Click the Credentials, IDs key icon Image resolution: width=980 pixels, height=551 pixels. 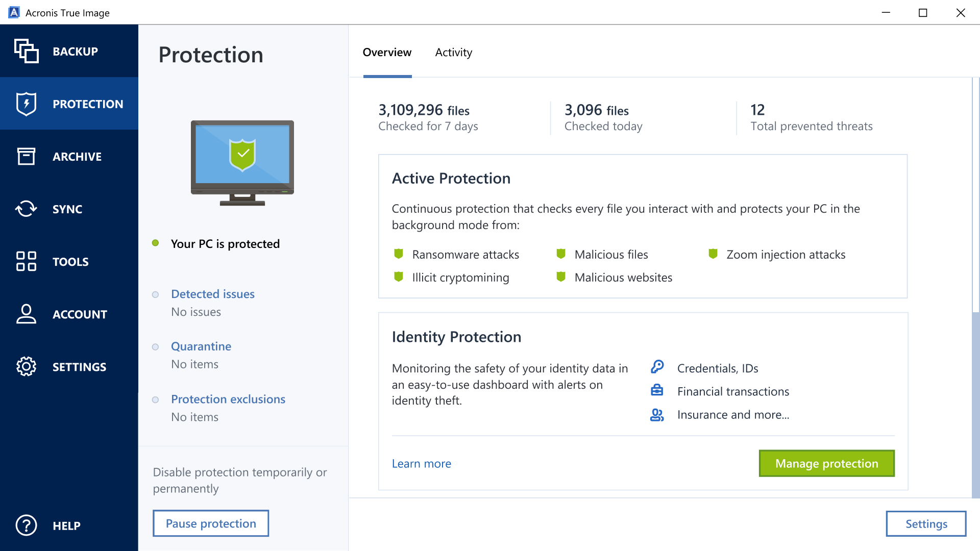point(657,367)
